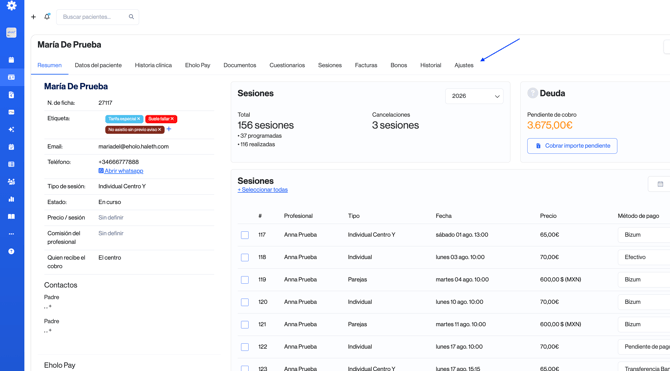Screen dimensions: 670x371
Task: Open payment method dropdown for session 119
Action: tap(644, 280)
